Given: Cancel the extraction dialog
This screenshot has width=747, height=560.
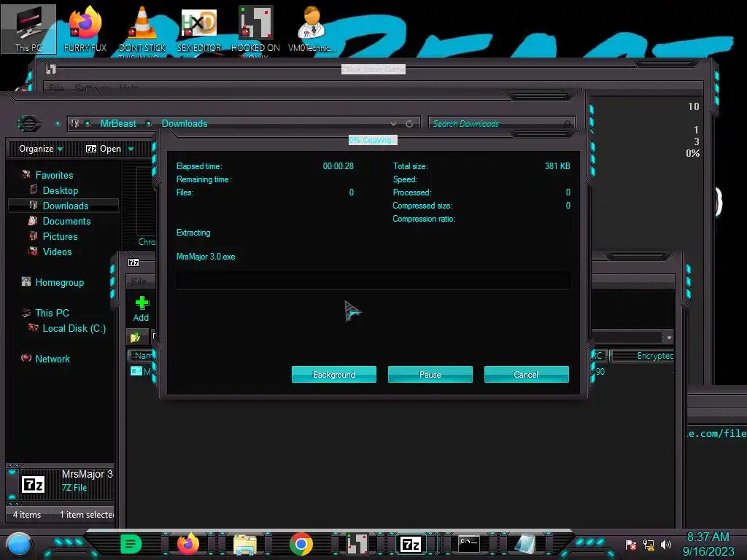Looking at the screenshot, I should pos(527,374).
